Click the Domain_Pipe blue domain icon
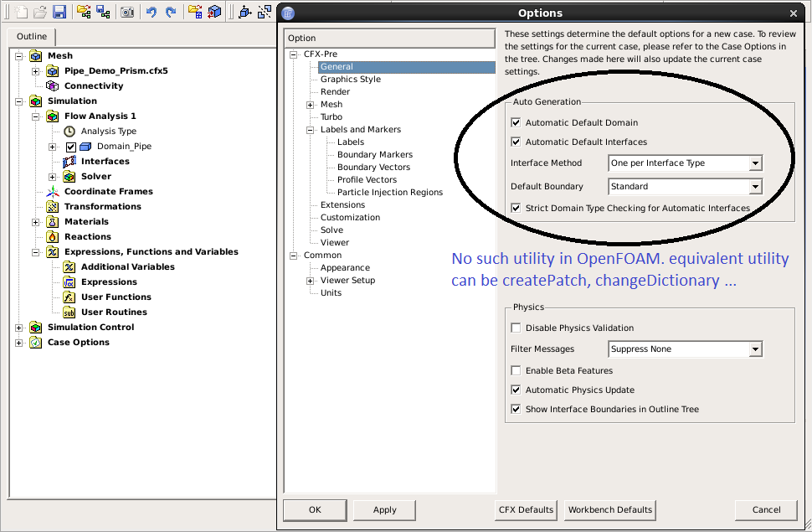The image size is (812, 532). point(86,147)
